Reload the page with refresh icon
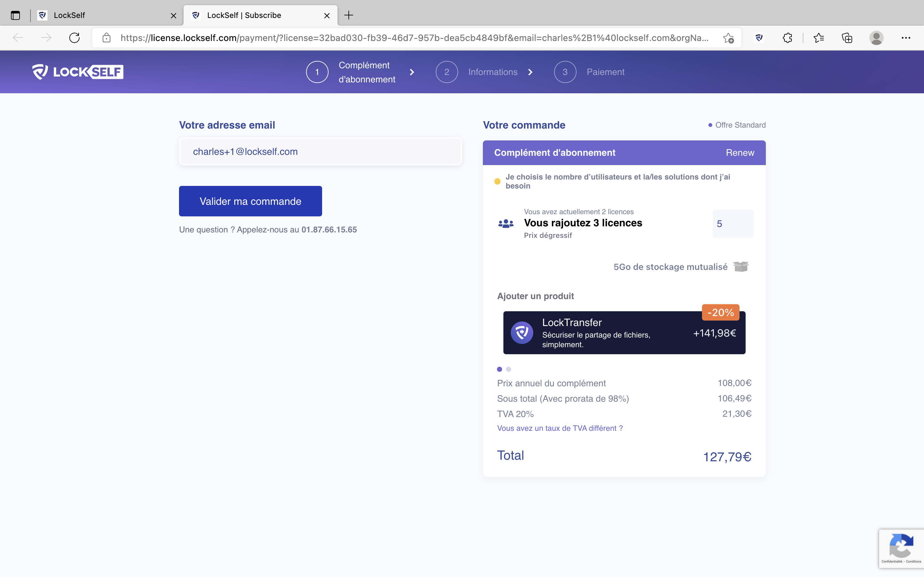This screenshot has height=577, width=924. point(74,38)
